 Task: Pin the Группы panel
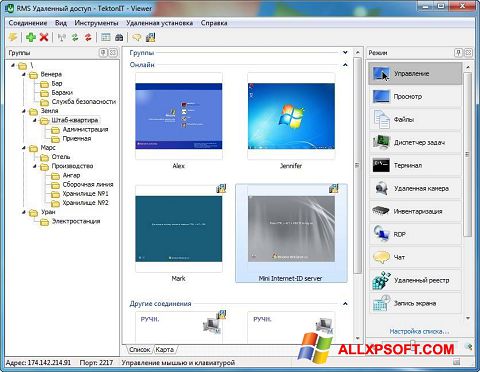coord(103,53)
